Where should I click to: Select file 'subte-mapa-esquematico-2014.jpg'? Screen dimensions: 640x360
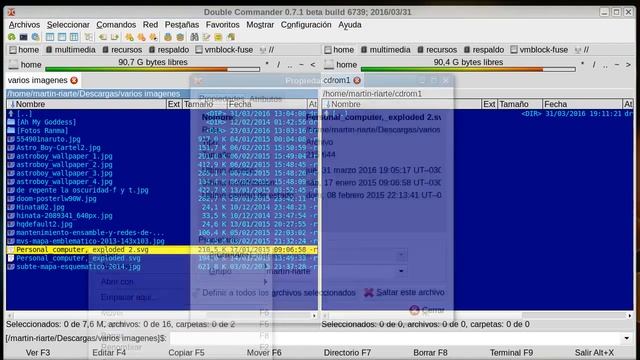(162, 267)
